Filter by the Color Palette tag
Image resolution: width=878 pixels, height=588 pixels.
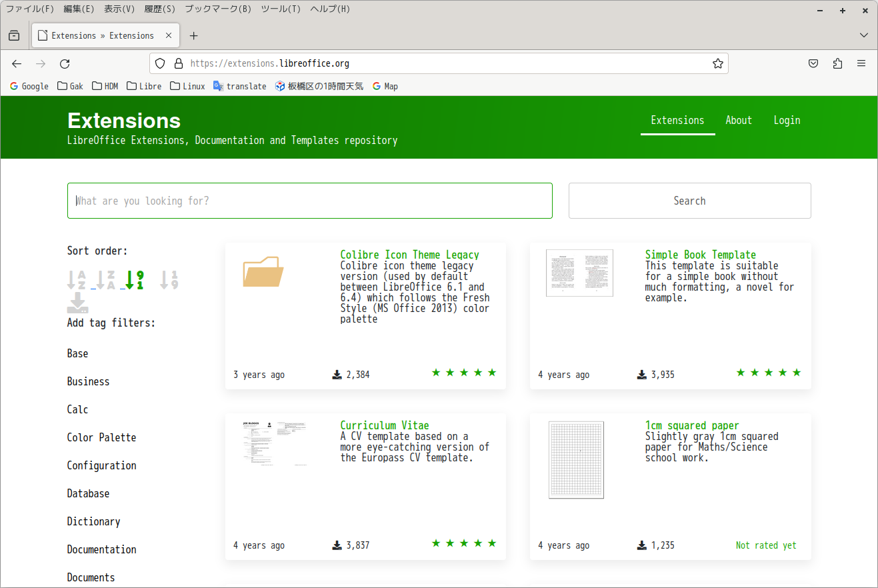tap(101, 438)
